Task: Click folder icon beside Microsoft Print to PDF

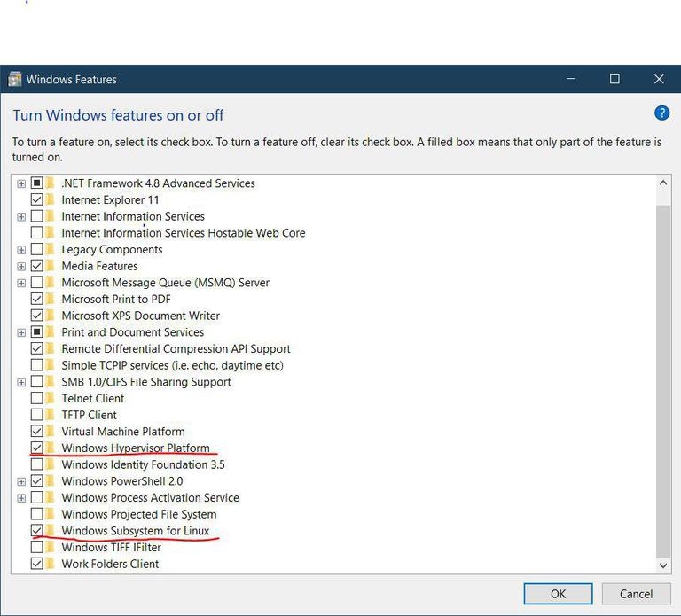Action: click(x=50, y=299)
